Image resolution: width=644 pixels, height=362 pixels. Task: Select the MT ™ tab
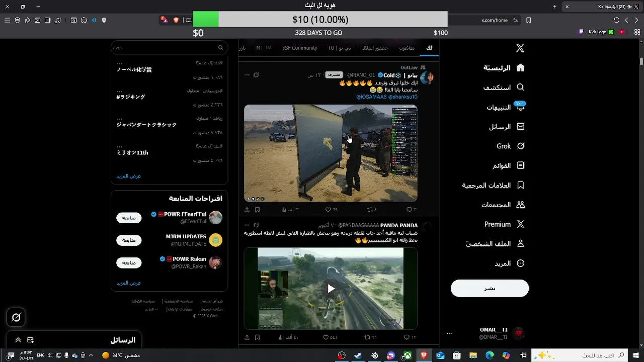264,48
